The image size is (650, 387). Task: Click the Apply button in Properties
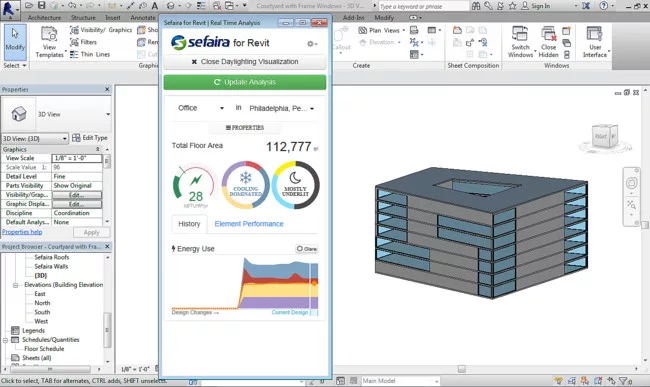(92, 232)
